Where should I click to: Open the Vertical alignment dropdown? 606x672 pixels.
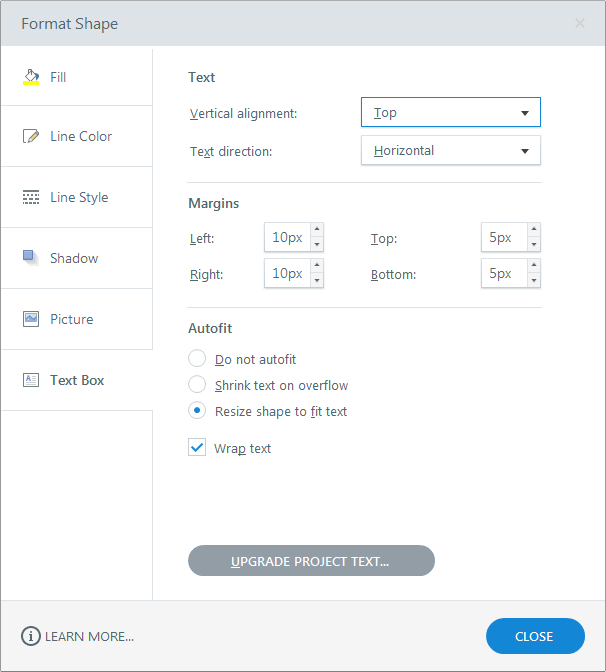[450, 113]
